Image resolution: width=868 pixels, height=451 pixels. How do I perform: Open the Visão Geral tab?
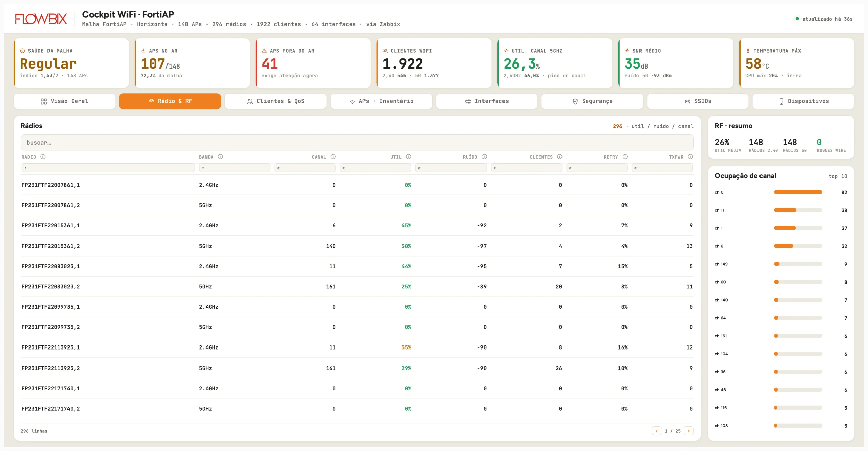click(x=64, y=101)
